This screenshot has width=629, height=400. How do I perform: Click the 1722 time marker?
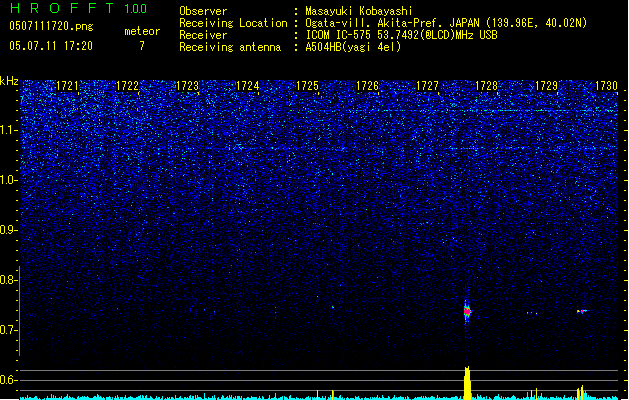click(x=128, y=86)
